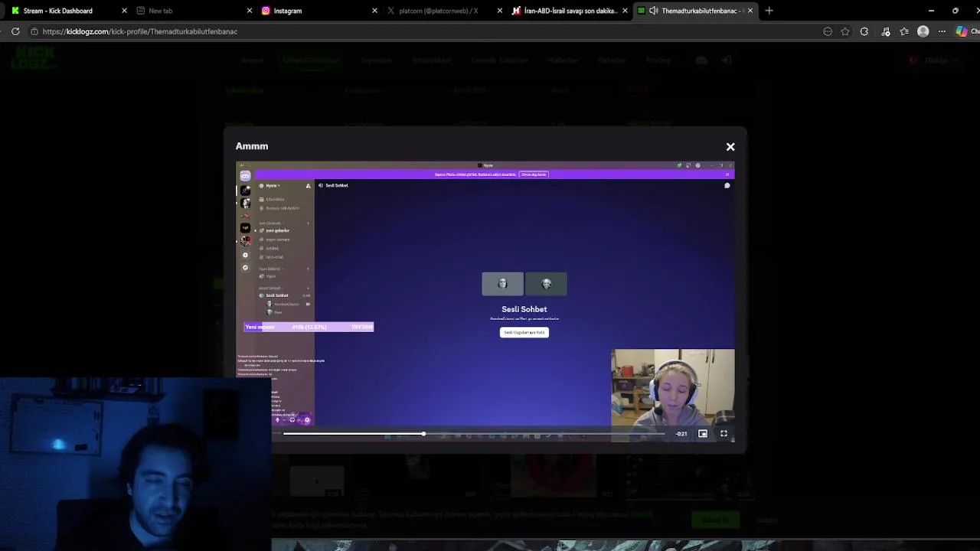
Task: Close the Instagram tab
Action: pos(374,11)
